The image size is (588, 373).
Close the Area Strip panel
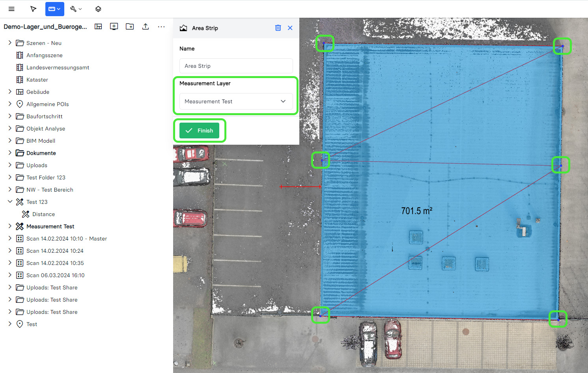(x=290, y=28)
